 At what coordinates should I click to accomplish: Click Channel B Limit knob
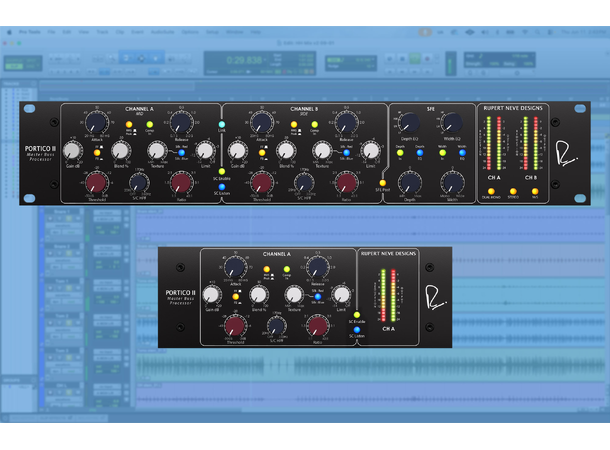(370, 151)
